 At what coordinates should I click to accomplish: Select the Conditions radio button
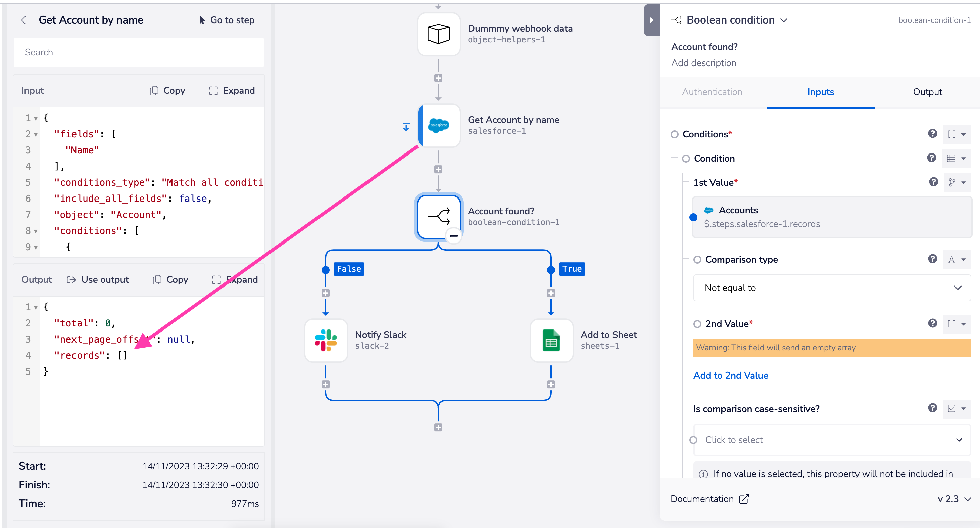point(674,134)
